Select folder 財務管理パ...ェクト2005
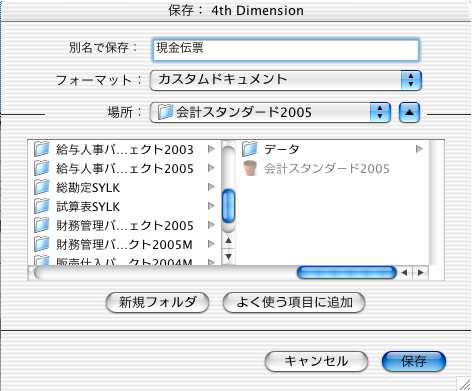The width and height of the screenshot is (472, 391). tap(124, 225)
